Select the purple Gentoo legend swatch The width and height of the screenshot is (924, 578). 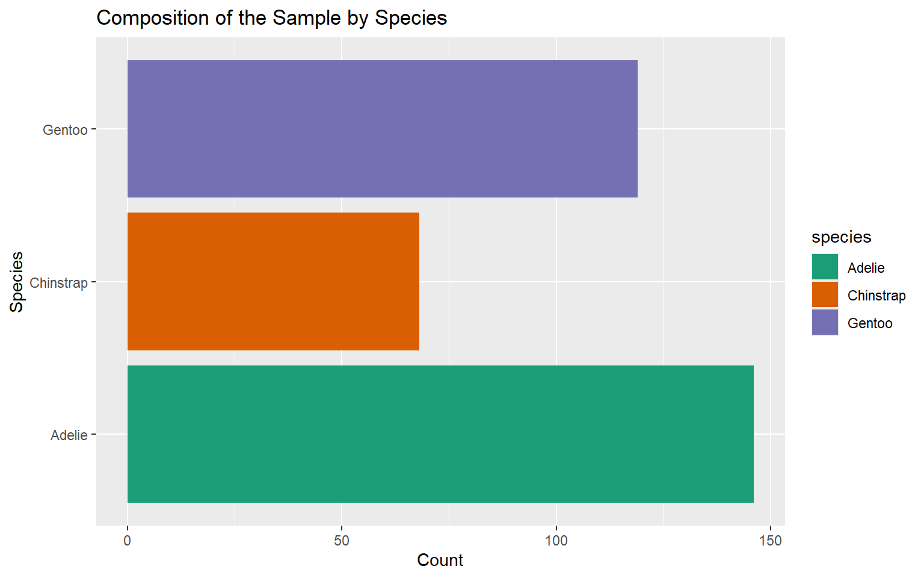point(825,323)
